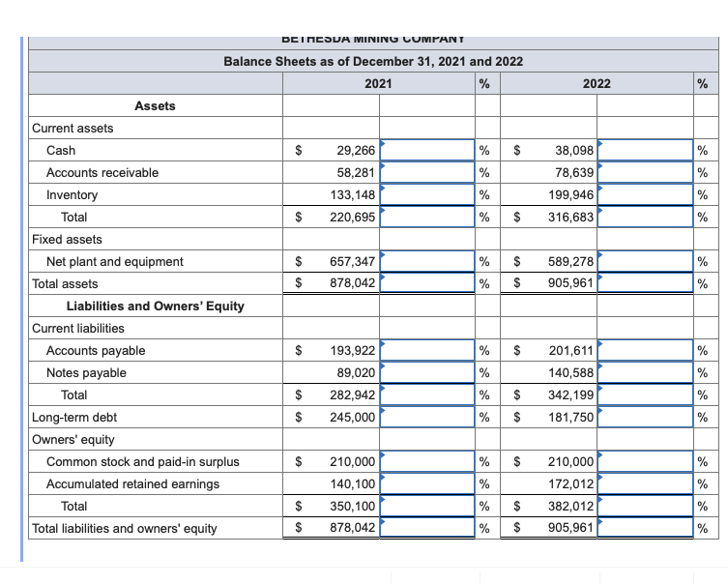Select 2022 Accumulated retained earnings percentage box
This screenshot has height=584, width=728.
645,483
